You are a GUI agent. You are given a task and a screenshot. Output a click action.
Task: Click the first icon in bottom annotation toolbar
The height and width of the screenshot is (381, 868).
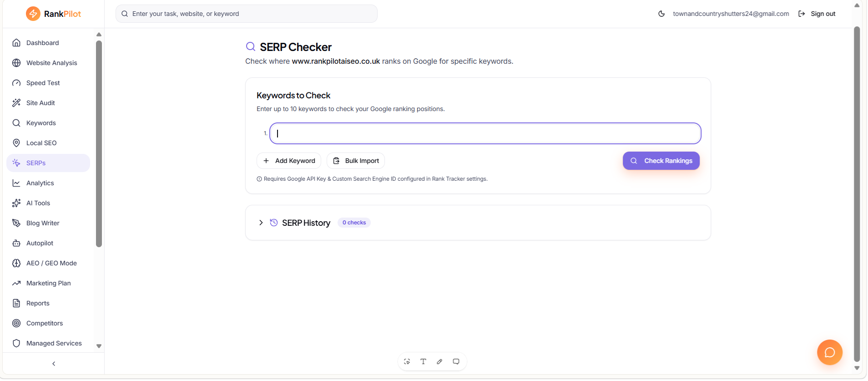(x=407, y=361)
